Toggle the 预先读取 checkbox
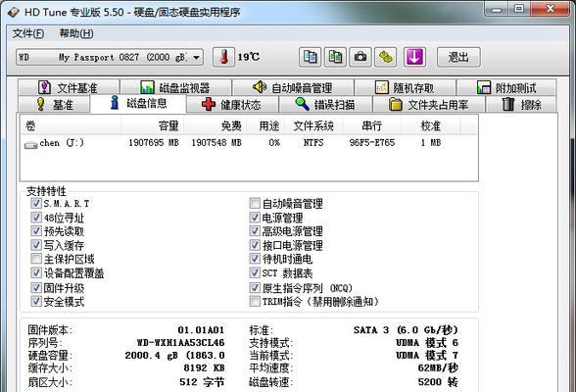This screenshot has width=576, height=392. point(36,231)
